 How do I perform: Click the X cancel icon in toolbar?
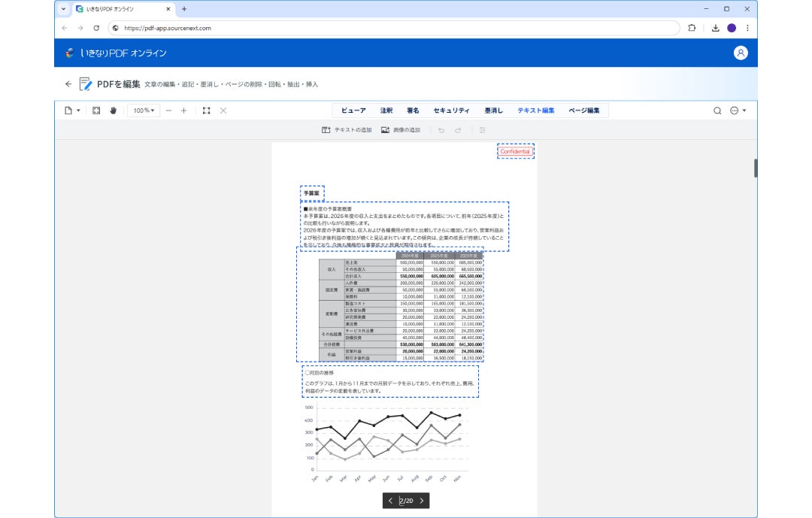click(x=223, y=111)
